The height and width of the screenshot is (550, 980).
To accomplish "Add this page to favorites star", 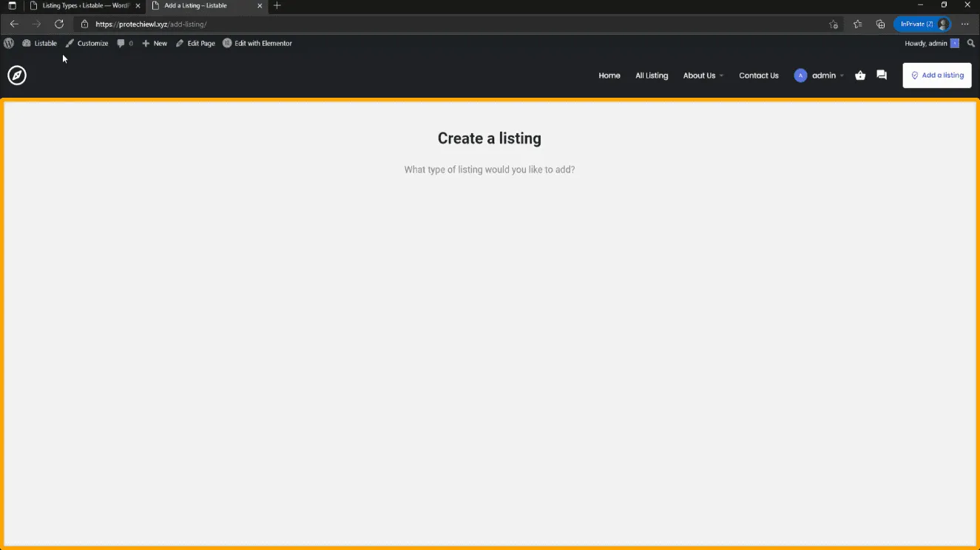I will point(834,24).
